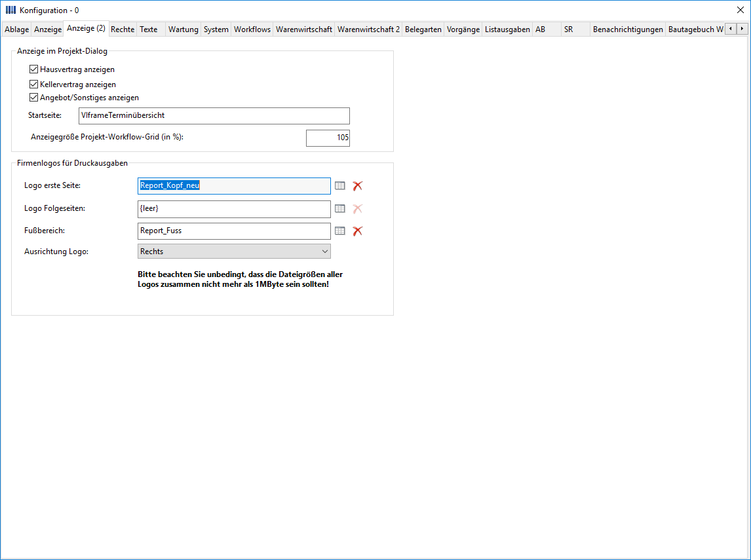Click the Logo Folgeseiten field showing {leer}
751x560 pixels.
tap(234, 209)
